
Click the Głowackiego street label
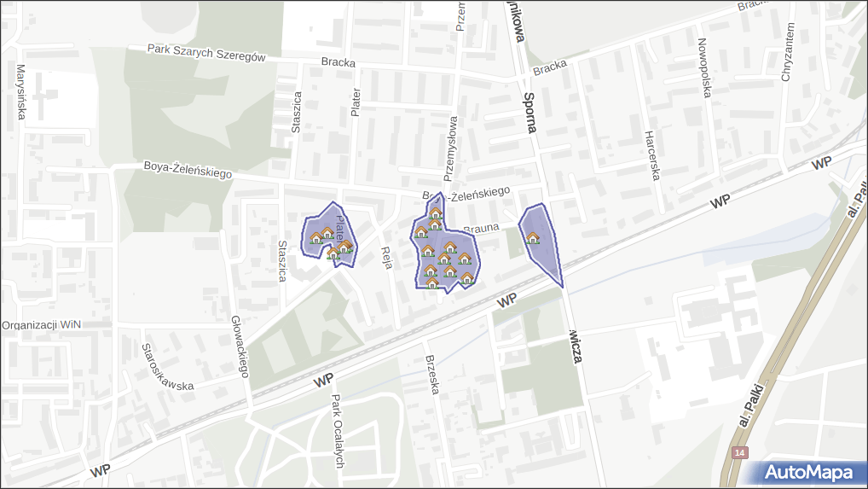(x=239, y=346)
